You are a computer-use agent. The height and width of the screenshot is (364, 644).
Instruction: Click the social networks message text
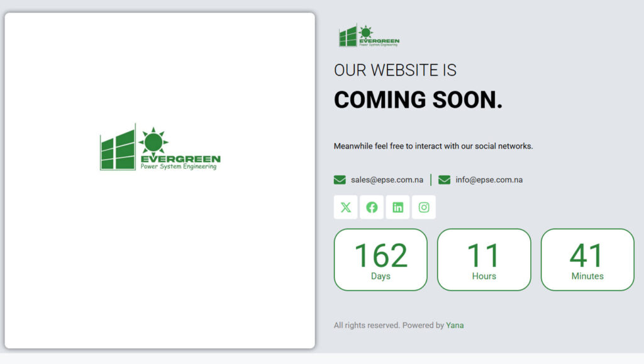(x=433, y=145)
